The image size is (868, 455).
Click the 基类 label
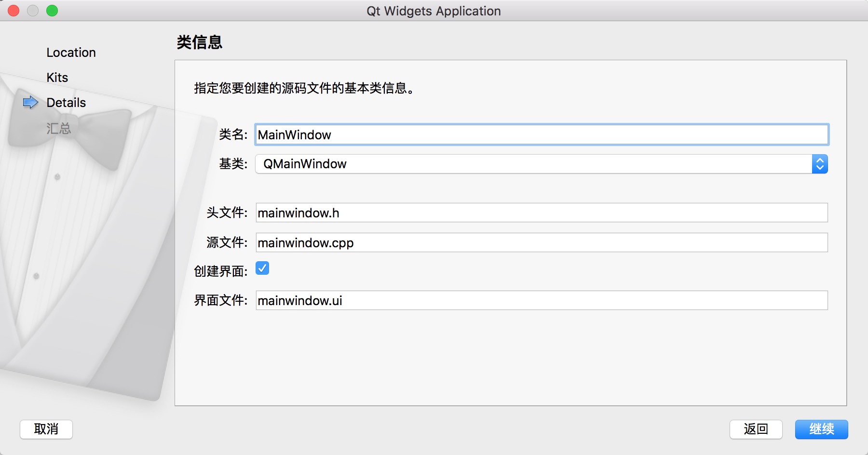click(x=233, y=164)
